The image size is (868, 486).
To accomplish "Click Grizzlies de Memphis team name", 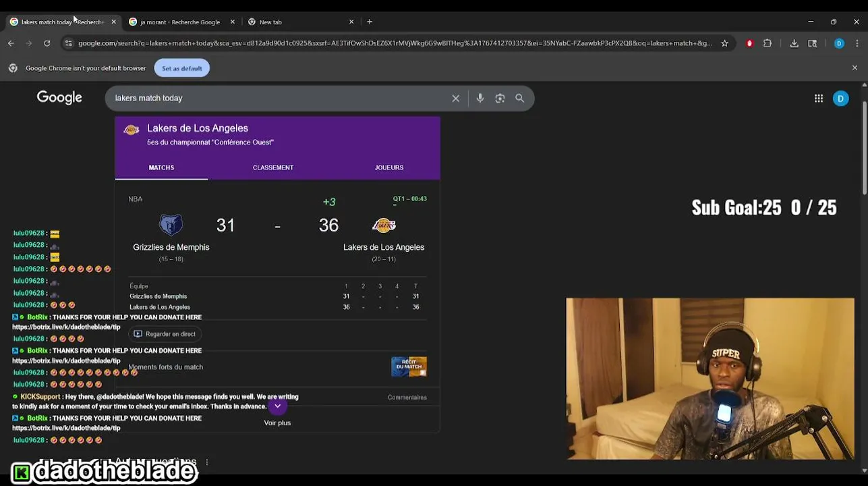I will coord(171,248).
